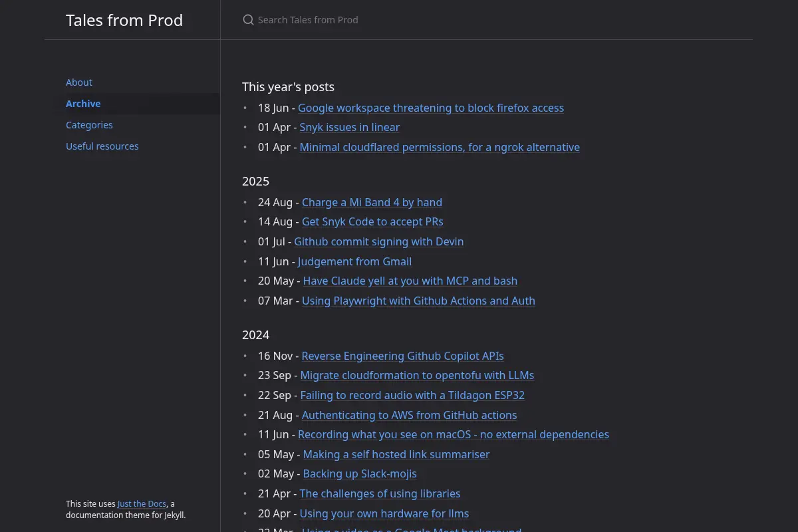
Task: Click the 18 Jun date text
Action: click(x=273, y=108)
